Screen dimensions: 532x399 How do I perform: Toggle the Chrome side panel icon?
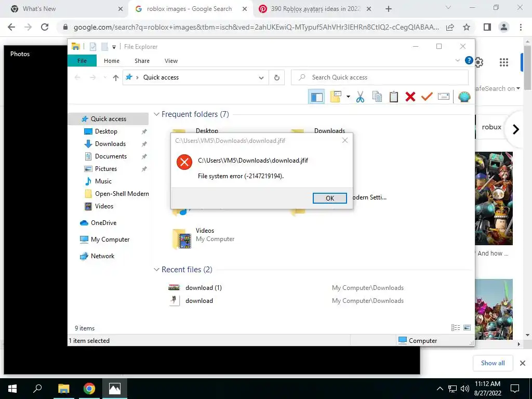point(487,27)
